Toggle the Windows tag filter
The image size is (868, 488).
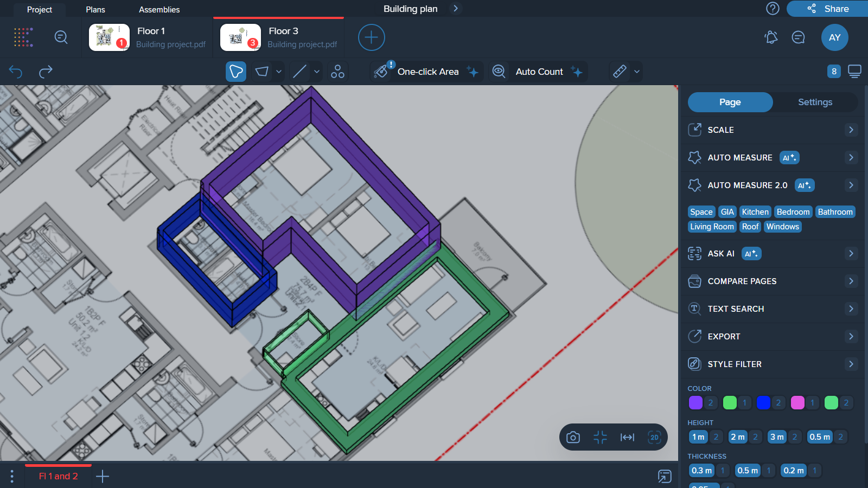coord(783,227)
